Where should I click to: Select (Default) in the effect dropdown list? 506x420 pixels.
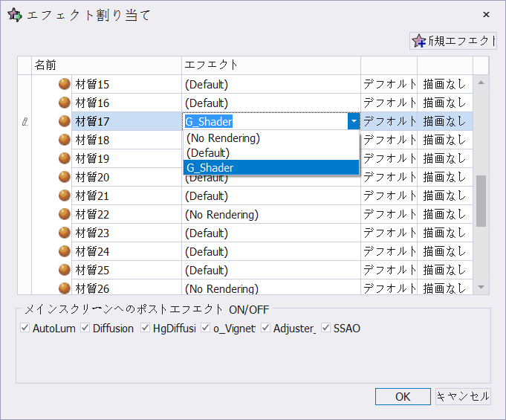click(208, 152)
